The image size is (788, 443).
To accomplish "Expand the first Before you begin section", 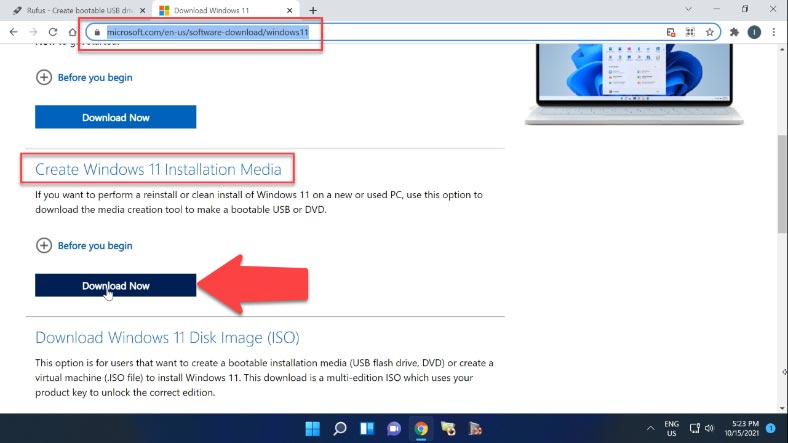I will (x=84, y=77).
